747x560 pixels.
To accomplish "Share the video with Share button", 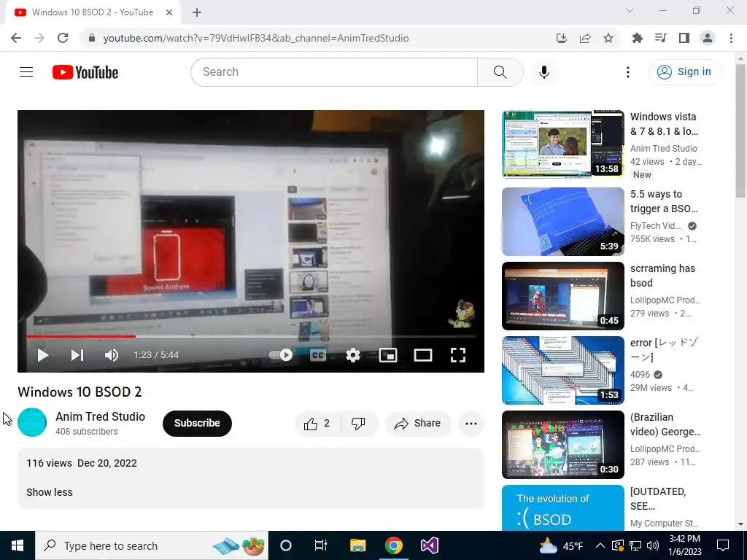I will coord(418,424).
